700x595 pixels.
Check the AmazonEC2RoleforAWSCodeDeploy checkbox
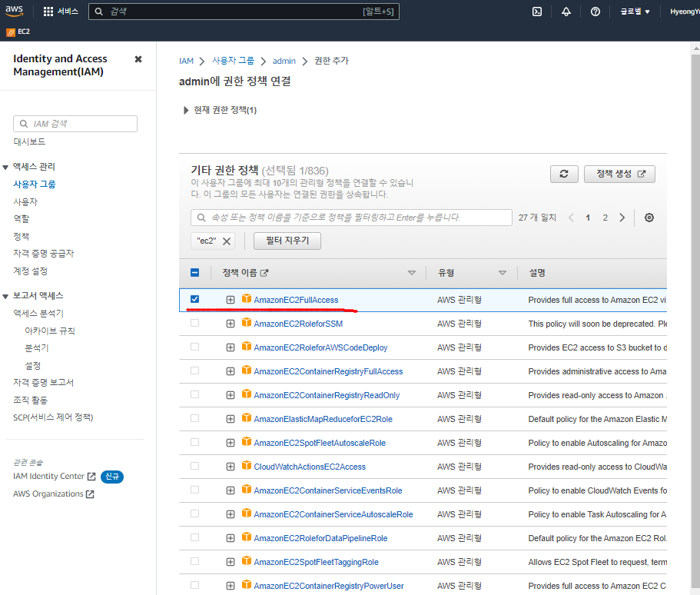pyautogui.click(x=194, y=347)
